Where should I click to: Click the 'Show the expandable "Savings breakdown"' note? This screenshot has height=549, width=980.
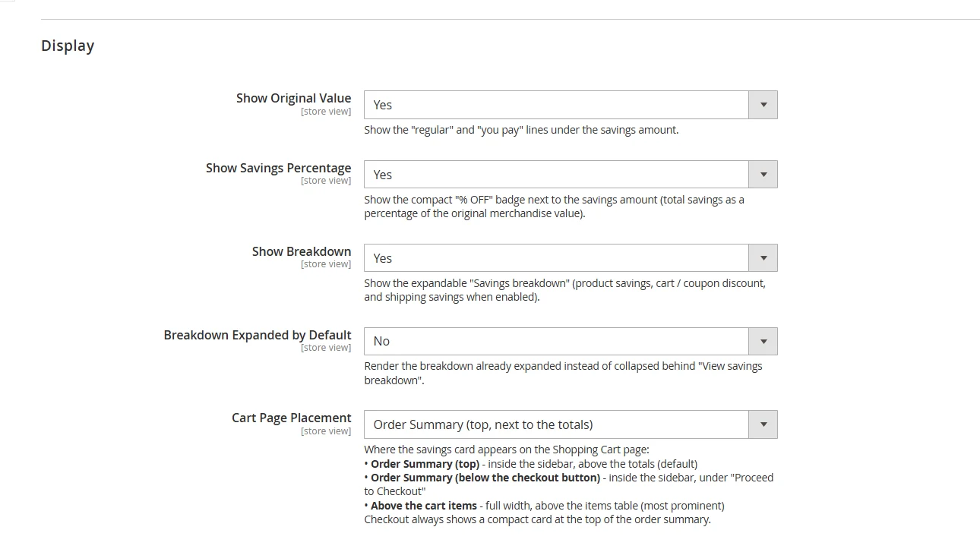[565, 290]
